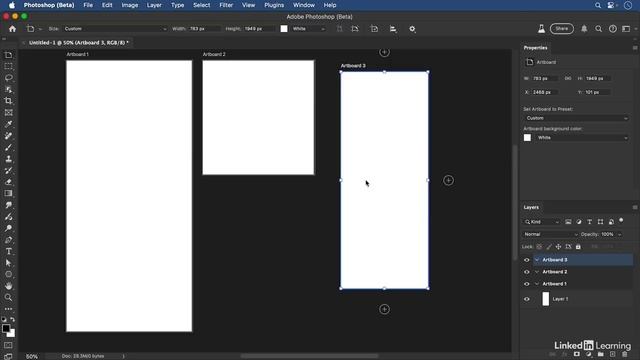Viewport: 640px width, 360px height.
Task: Create a new group folder icon
Action: (x=600, y=354)
